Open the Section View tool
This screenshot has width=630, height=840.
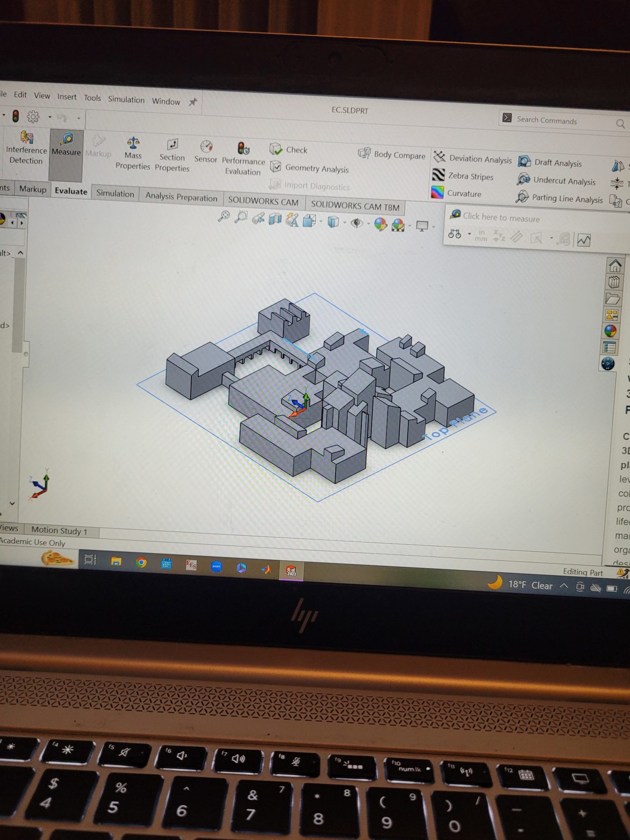(275, 219)
